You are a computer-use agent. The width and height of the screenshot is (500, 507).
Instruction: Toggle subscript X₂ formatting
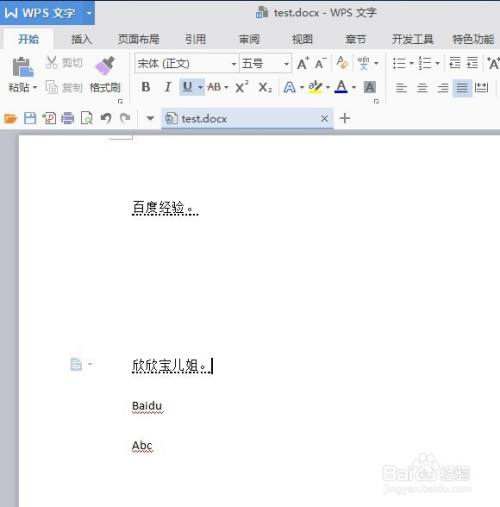tap(265, 88)
